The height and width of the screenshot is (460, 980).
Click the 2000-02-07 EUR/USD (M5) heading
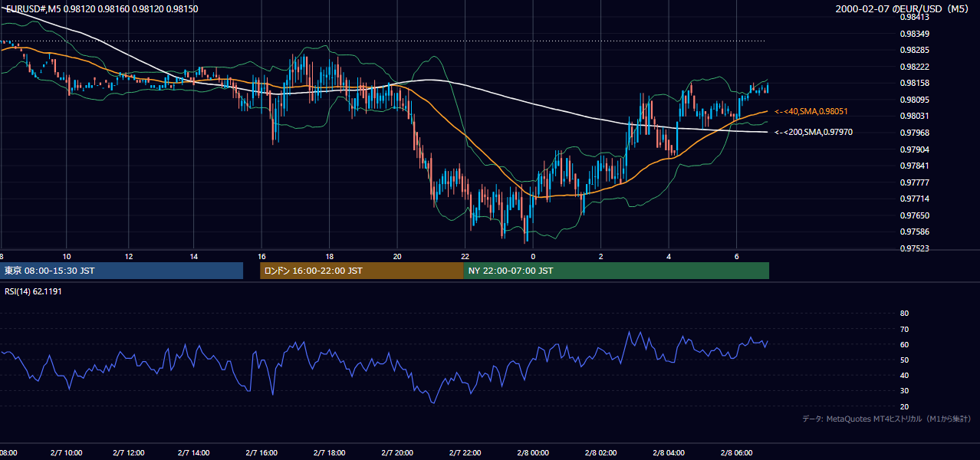(x=903, y=8)
